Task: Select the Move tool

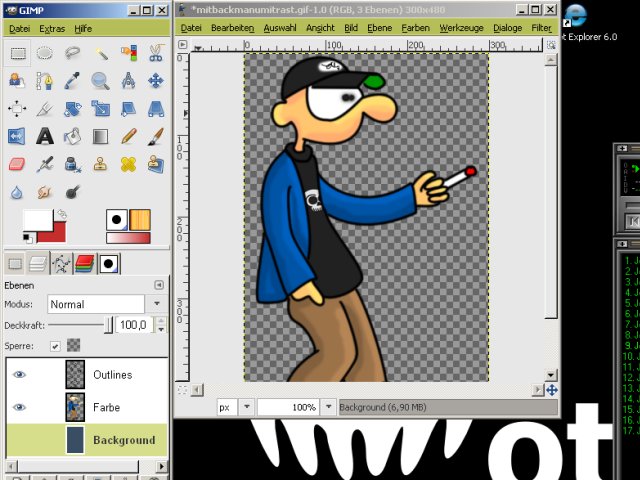Action: pos(156,81)
